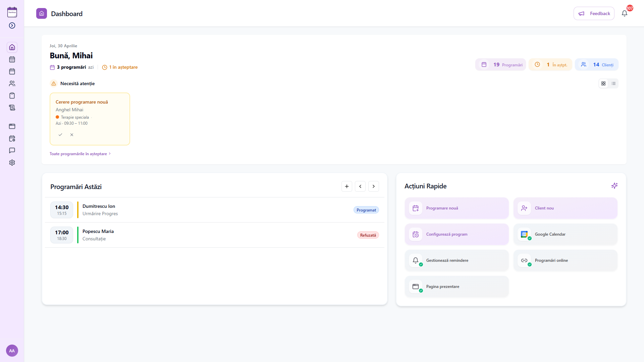Click the app logo at top of sidebar
Image resolution: width=644 pixels, height=362 pixels.
pyautogui.click(x=12, y=12)
